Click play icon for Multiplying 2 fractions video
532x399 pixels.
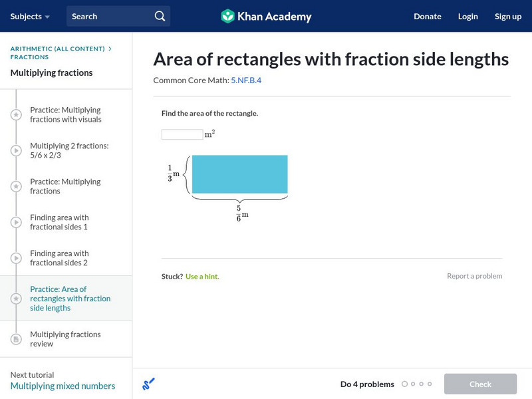(x=16, y=151)
